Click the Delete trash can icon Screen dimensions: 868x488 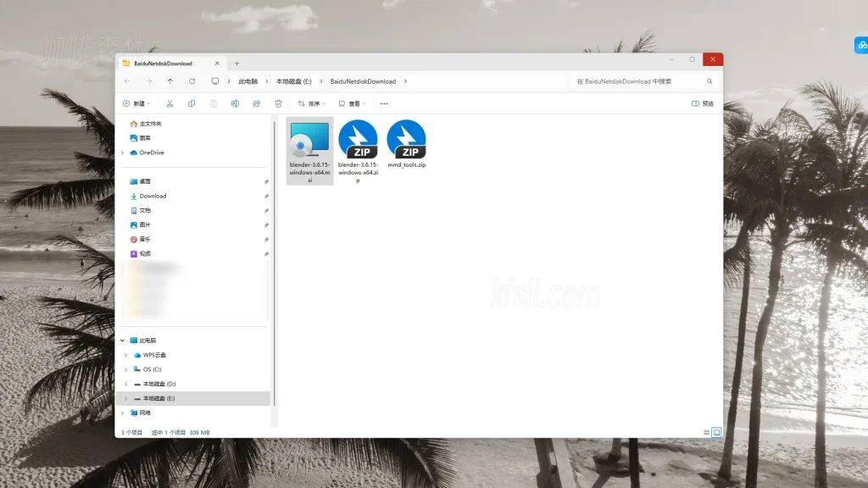coord(278,103)
